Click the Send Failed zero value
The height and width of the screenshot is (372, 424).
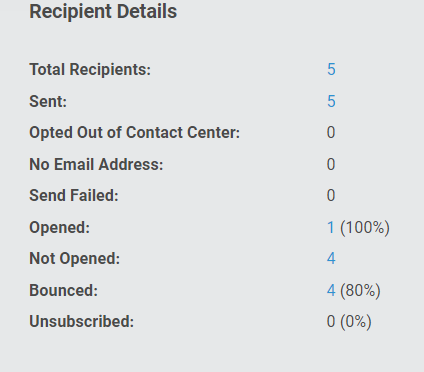pos(331,195)
